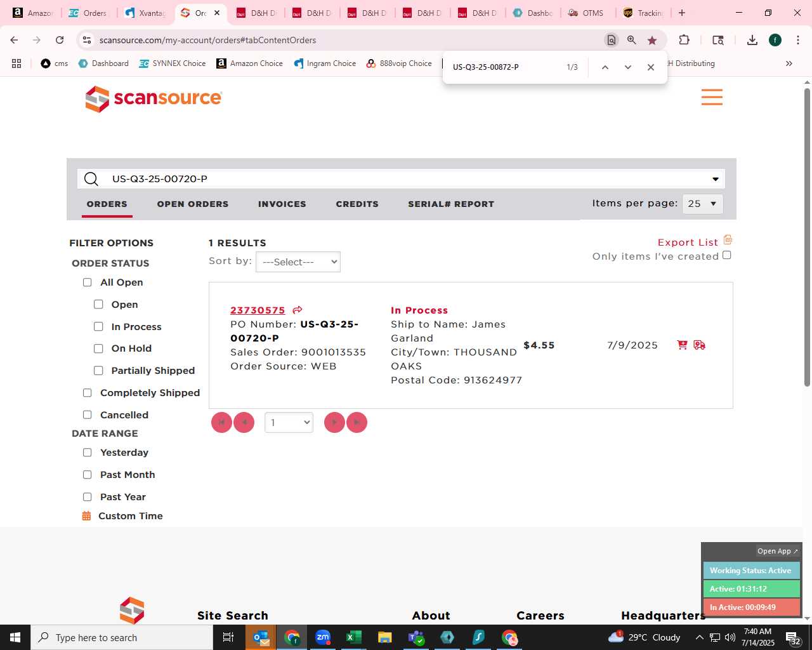Open the Sort by Select dropdown

[298, 262]
